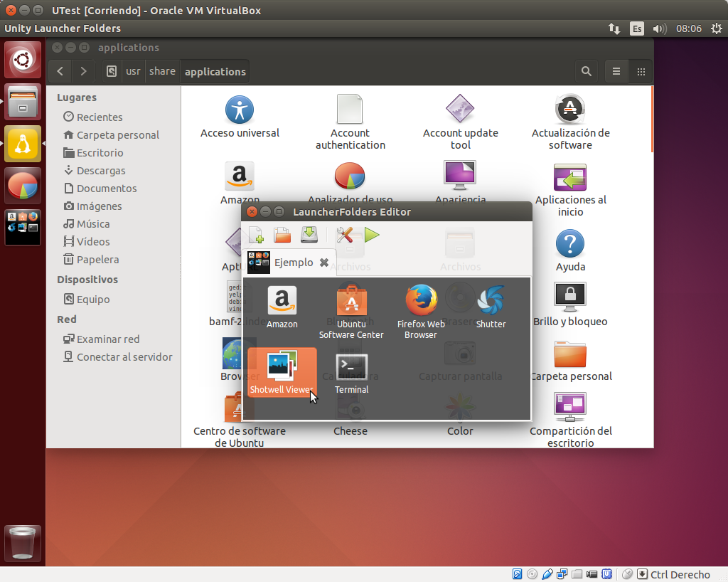
Task: Click the 08:06 clock indicator
Action: point(688,28)
